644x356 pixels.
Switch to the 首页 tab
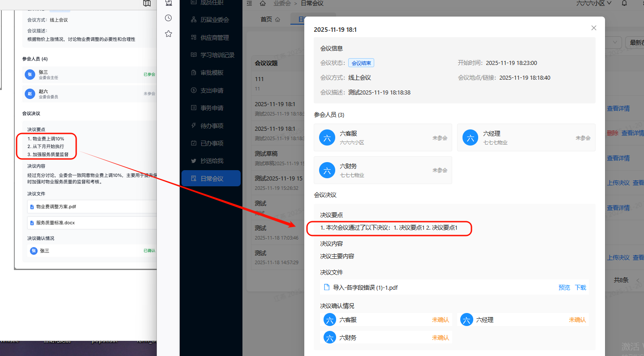[270, 20]
